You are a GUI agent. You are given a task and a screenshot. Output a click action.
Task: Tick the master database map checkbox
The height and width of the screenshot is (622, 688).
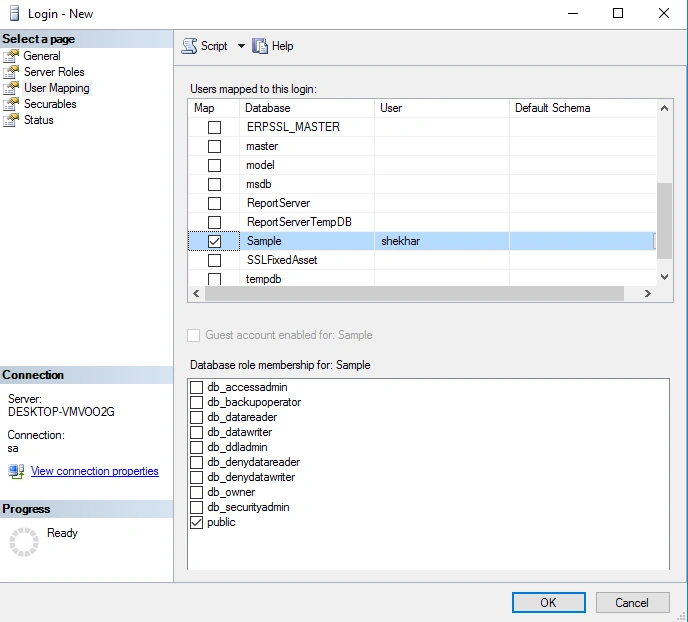pyautogui.click(x=215, y=147)
